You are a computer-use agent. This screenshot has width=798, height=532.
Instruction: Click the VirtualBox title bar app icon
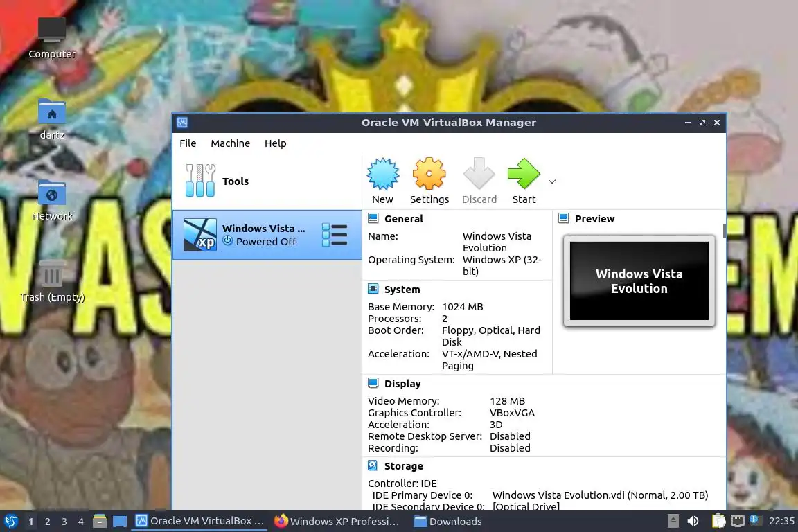coord(182,123)
